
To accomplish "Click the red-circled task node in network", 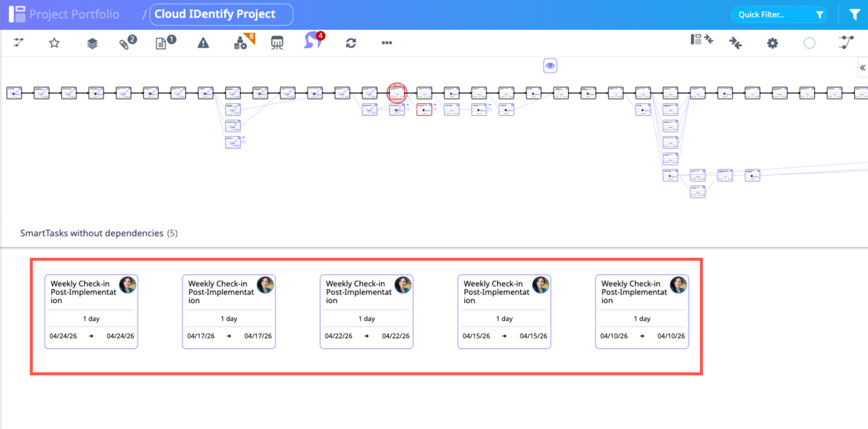I will tap(397, 92).
